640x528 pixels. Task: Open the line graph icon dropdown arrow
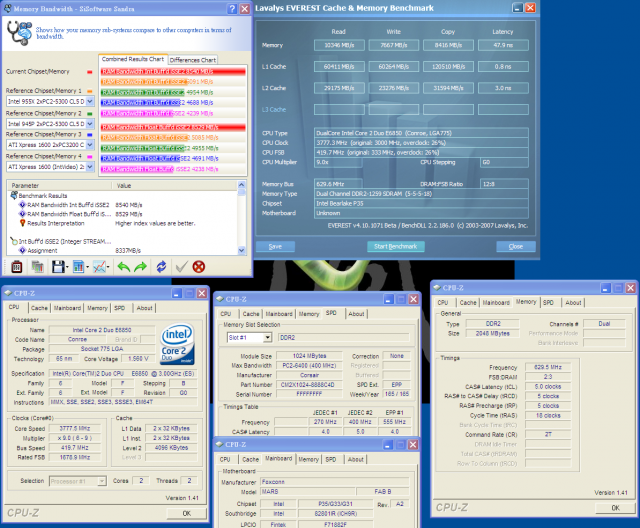coord(108,267)
